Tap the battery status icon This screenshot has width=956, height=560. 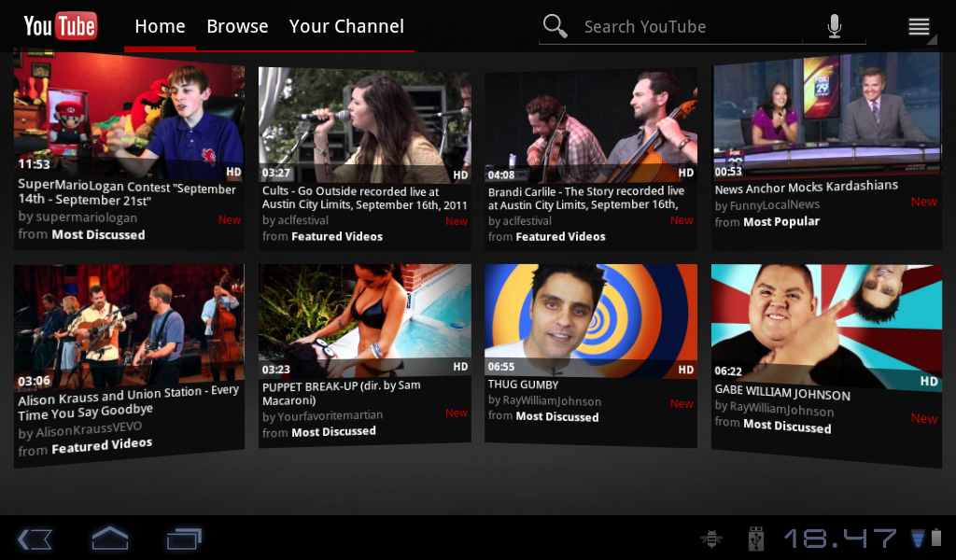(936, 538)
